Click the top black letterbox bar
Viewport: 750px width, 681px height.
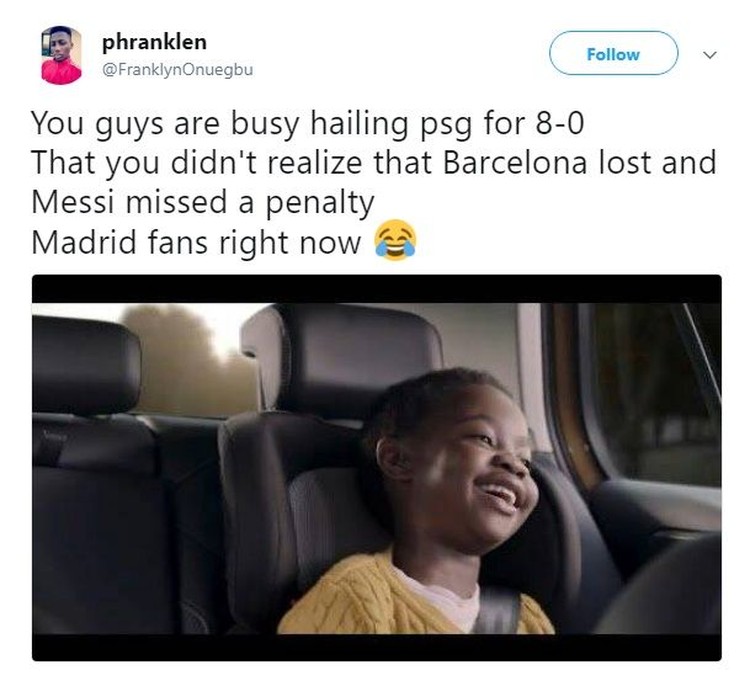click(x=376, y=289)
